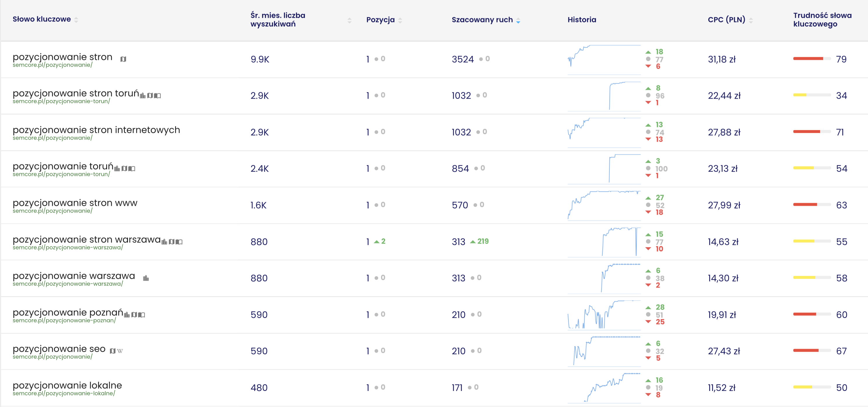Click the map icon beside 'pozycjonowanie seo'
Screen dimensions: 868x407
113,351
